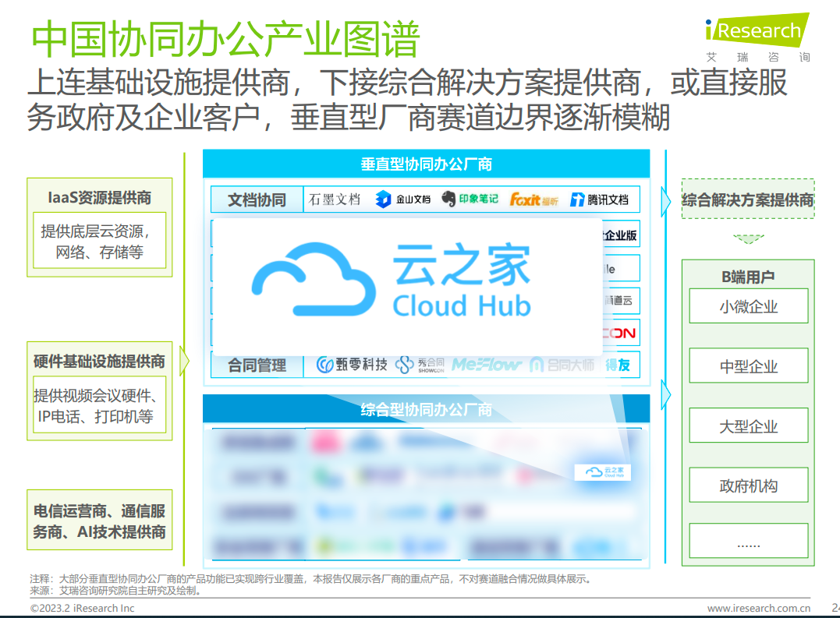The image size is (840, 618).
Task: Click the 大型企业 box
Action: point(749,426)
